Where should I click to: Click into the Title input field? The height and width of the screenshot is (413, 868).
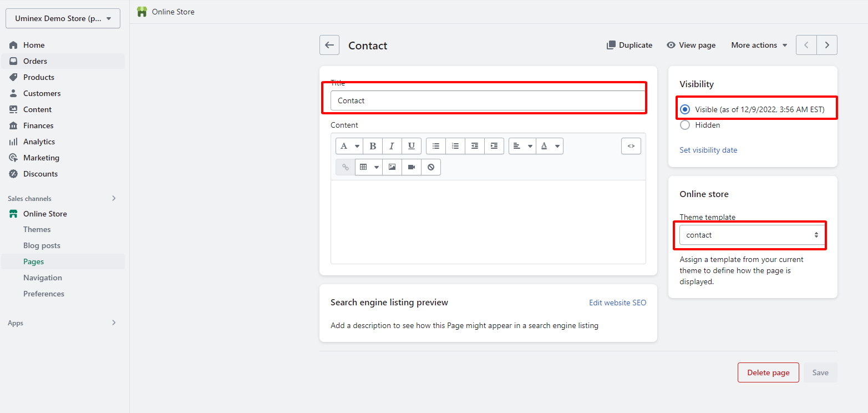click(x=488, y=101)
